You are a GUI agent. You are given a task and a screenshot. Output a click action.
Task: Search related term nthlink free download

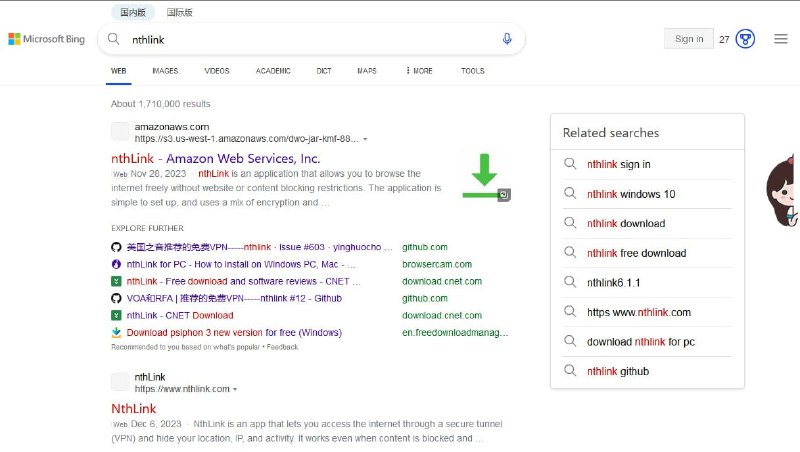click(636, 253)
